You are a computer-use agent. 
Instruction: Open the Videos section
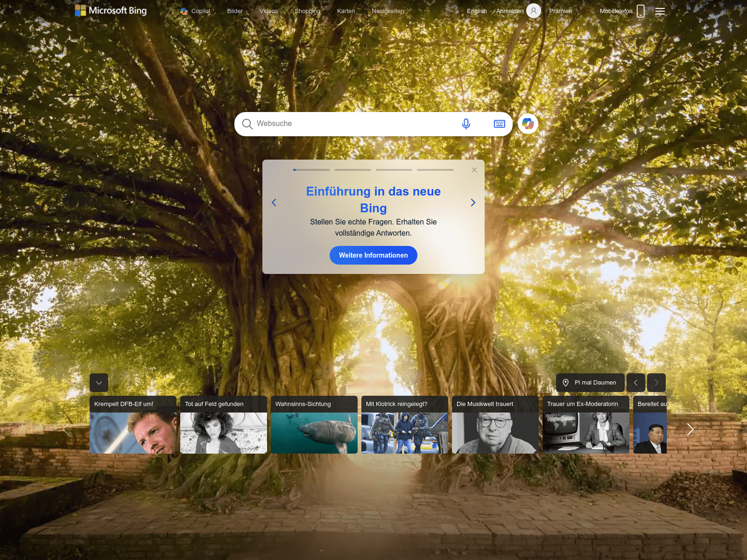268,11
